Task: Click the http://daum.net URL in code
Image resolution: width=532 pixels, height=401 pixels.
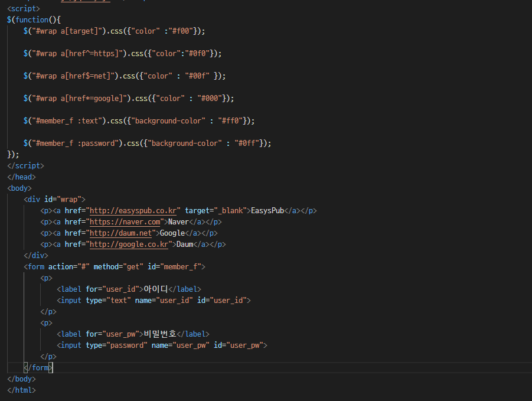Action: [120, 233]
